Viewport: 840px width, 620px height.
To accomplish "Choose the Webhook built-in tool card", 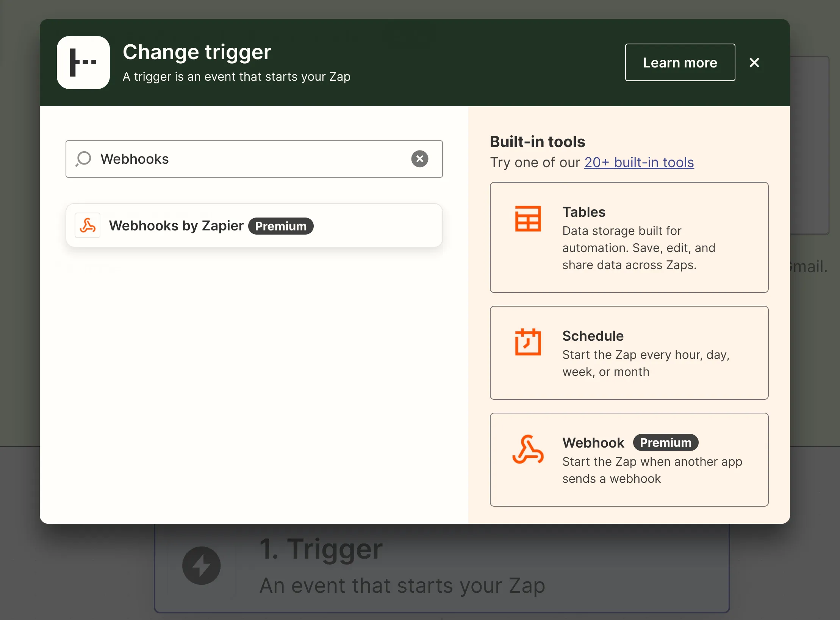I will [x=629, y=460].
